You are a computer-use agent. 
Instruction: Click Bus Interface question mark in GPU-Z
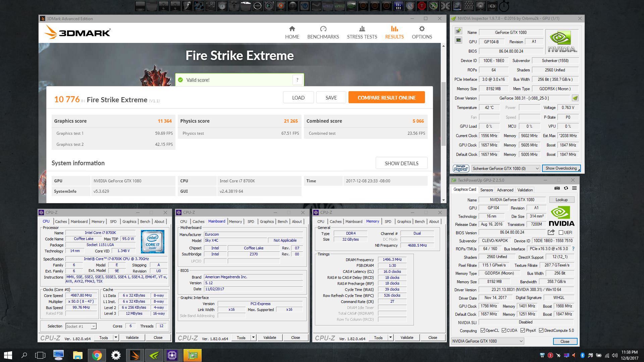(573, 249)
